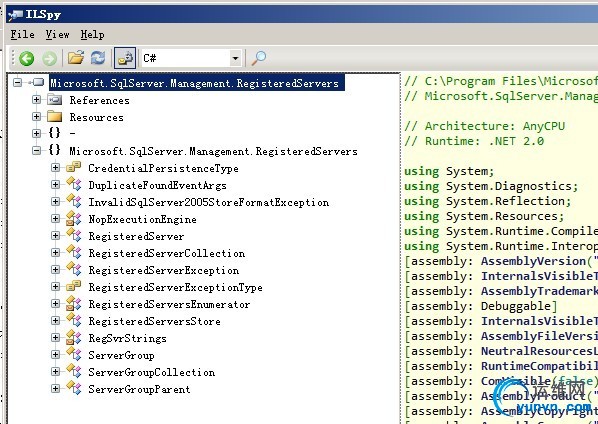Click the braces icon of the "-" namespace

(x=55, y=133)
